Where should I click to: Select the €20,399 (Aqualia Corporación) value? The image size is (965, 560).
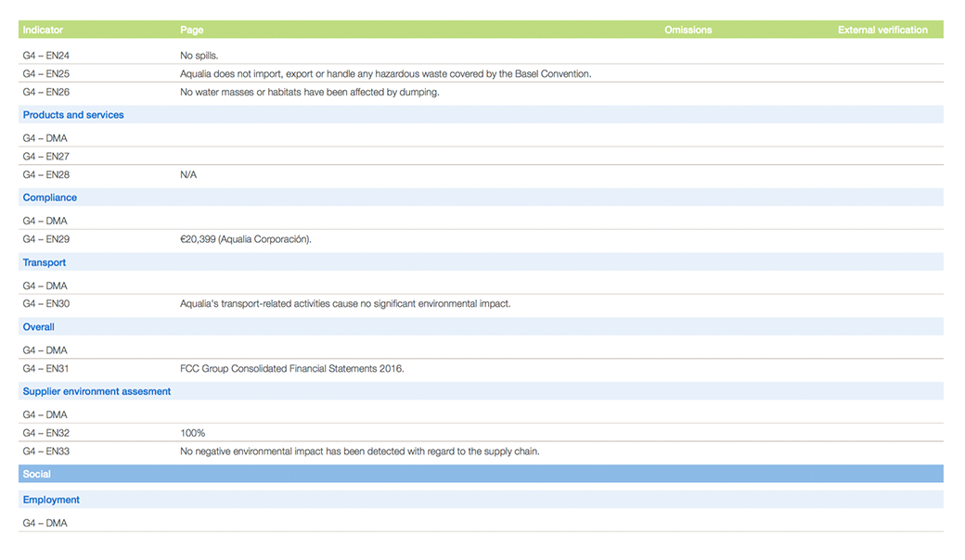[x=246, y=239]
